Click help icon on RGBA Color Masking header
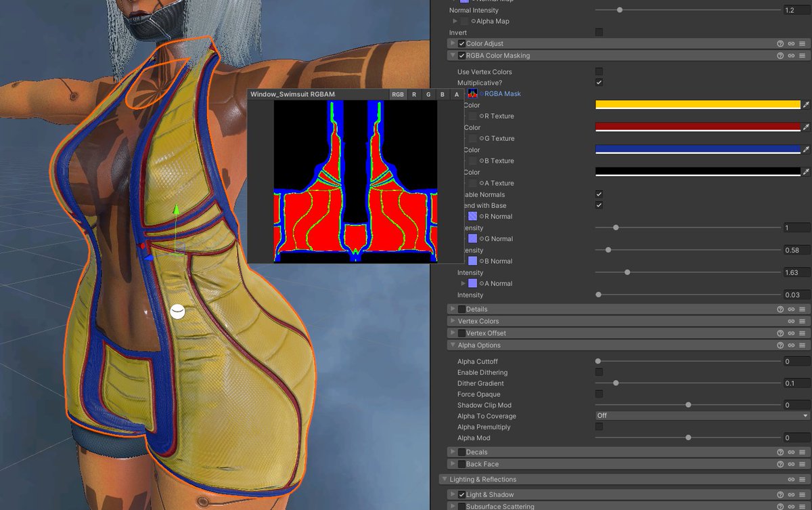Screen dimensions: 812x510 tap(780, 56)
